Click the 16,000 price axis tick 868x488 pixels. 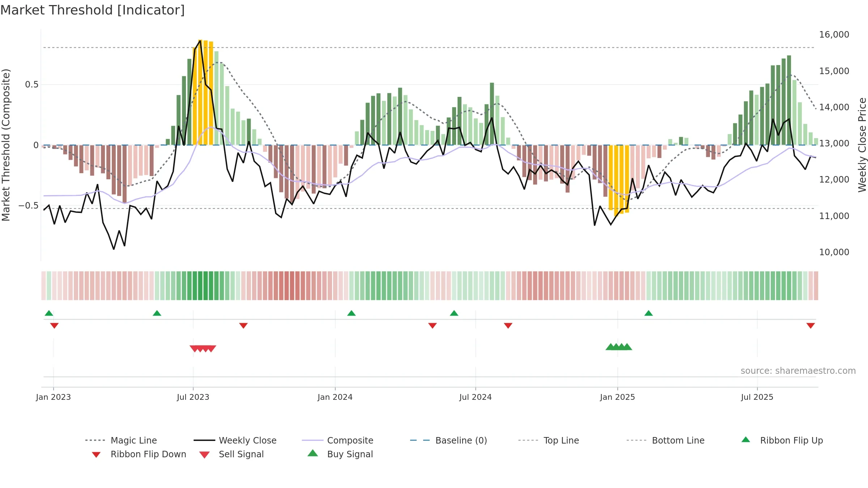(834, 35)
